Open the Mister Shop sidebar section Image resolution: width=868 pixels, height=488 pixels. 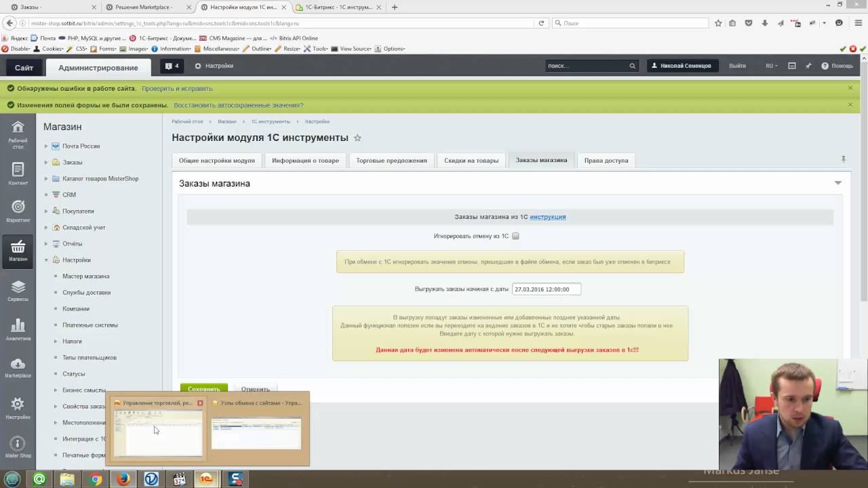click(x=18, y=447)
